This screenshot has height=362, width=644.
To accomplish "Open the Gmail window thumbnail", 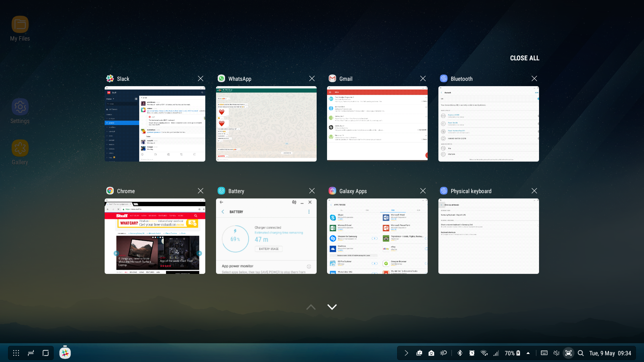I will coord(377,124).
